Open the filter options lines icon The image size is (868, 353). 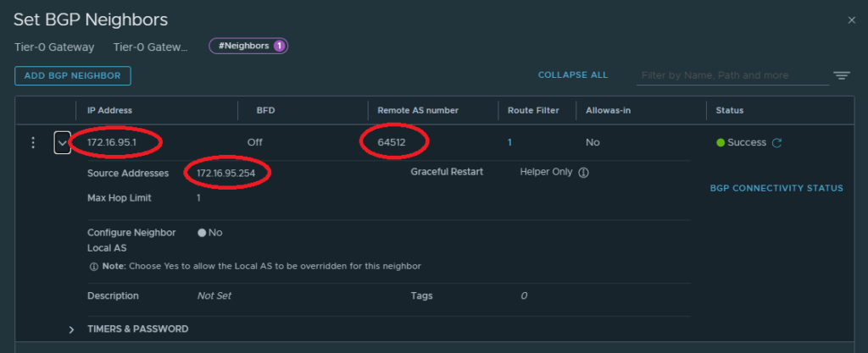coord(841,76)
